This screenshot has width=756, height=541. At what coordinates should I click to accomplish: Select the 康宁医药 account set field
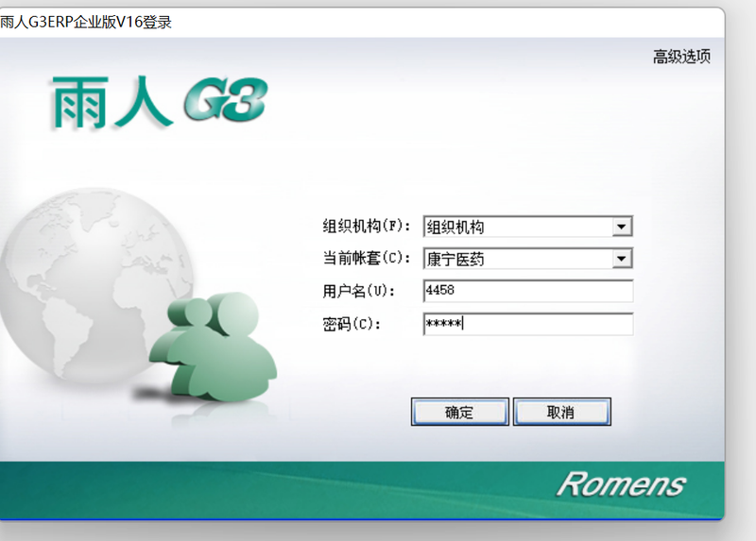pyautogui.click(x=515, y=259)
